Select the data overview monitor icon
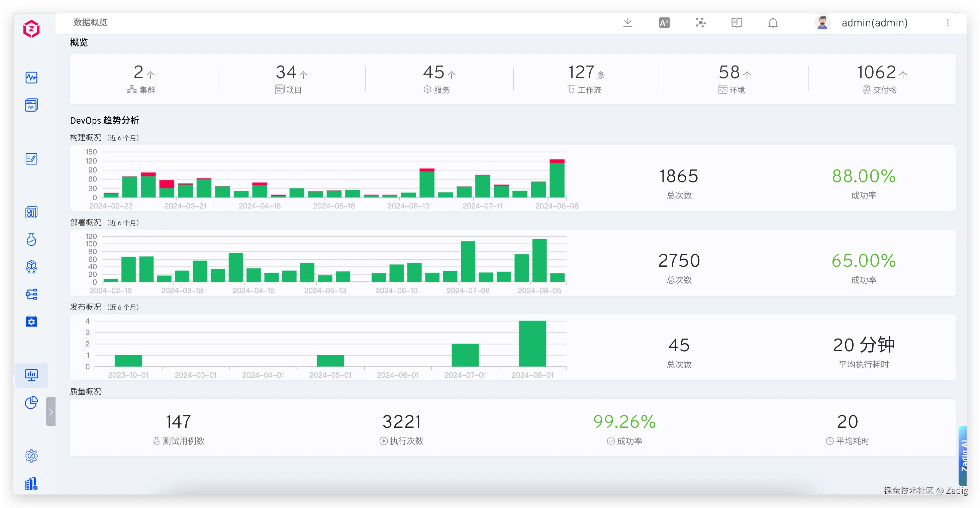The width and height of the screenshot is (980, 508). pos(31,375)
